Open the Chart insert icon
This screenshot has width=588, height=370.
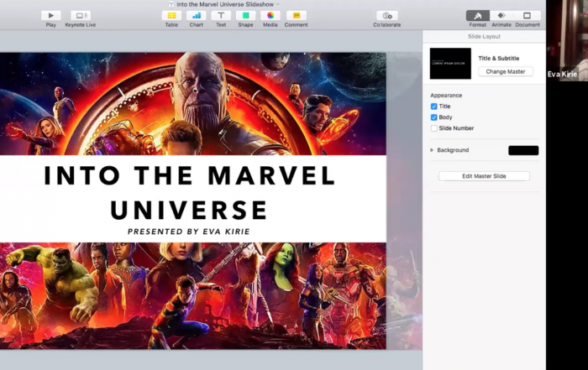[196, 15]
